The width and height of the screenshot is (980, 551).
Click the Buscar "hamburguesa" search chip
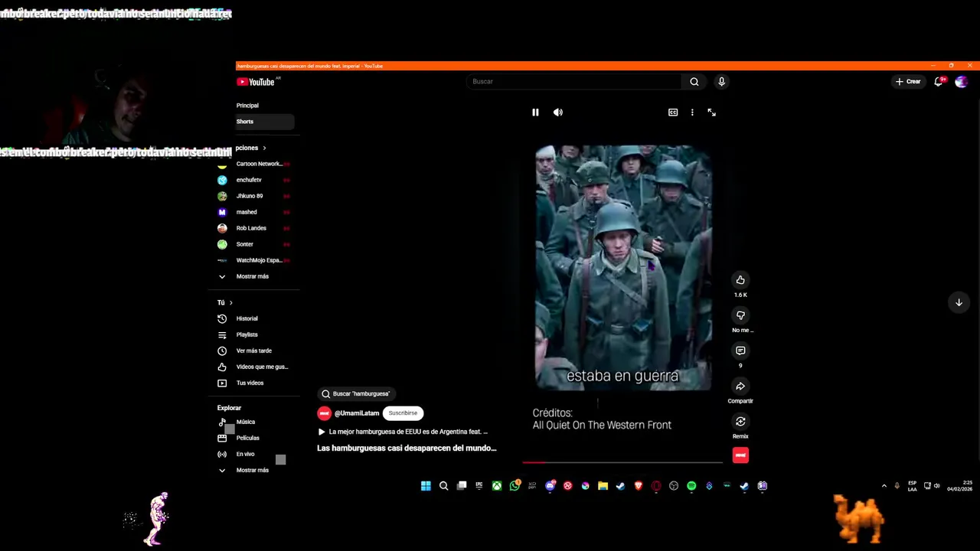pyautogui.click(x=356, y=393)
